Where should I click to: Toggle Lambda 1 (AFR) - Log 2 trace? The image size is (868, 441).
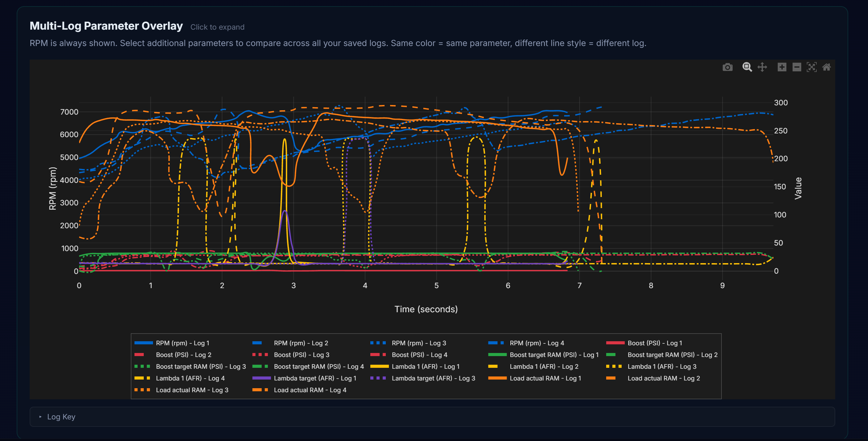tap(533, 367)
